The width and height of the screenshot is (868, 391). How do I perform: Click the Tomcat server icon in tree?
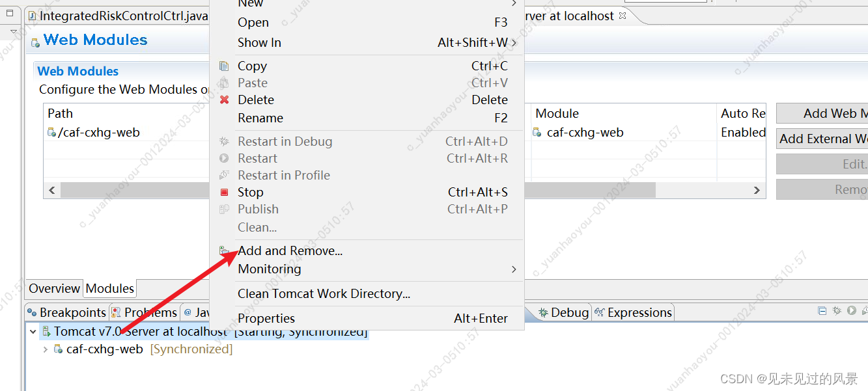46,332
